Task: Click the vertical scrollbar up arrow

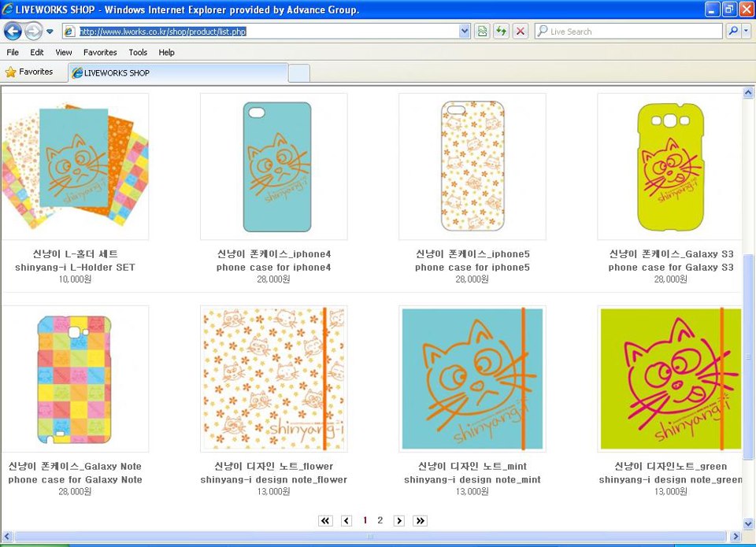Action: pos(748,93)
